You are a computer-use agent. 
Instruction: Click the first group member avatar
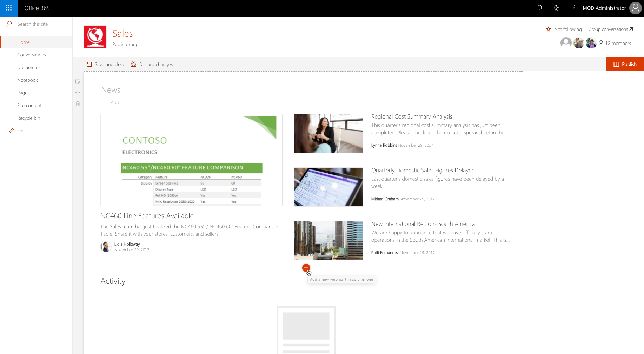click(x=566, y=43)
